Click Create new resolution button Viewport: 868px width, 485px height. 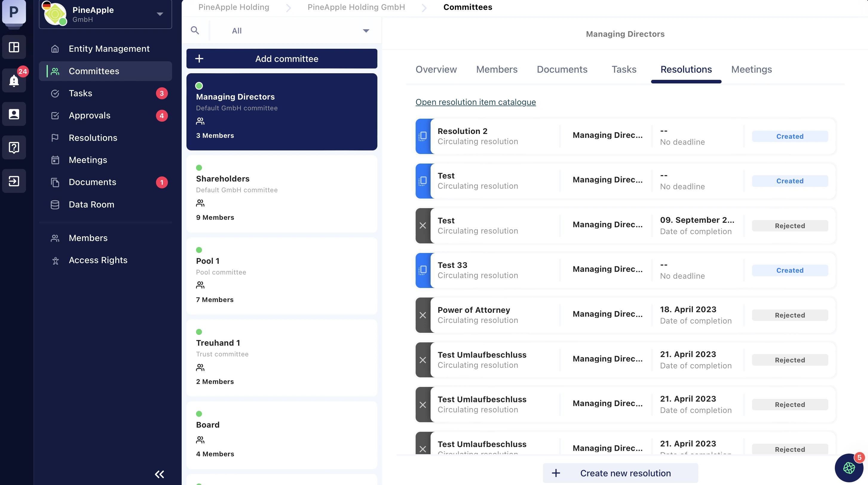620,473
